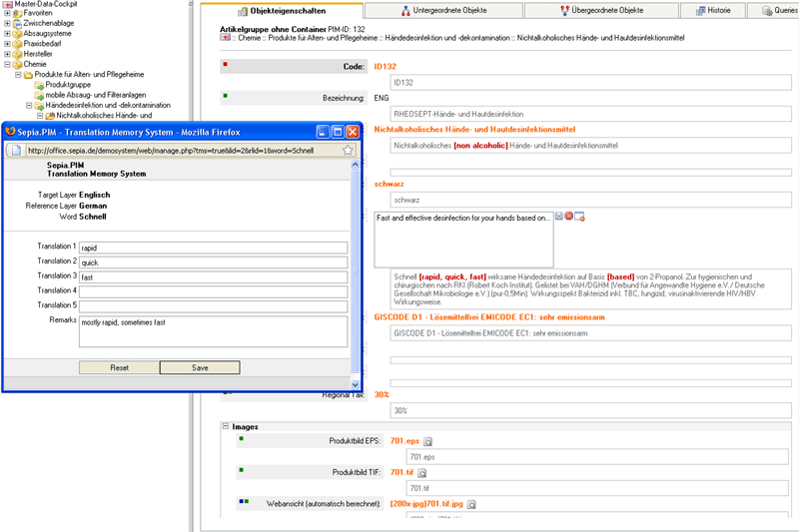Click the window icon right of cancel icon

click(x=579, y=217)
